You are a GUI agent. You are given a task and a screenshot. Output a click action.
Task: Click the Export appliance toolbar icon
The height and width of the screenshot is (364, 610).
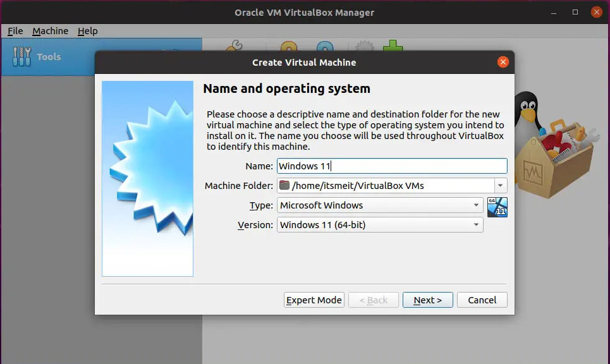(324, 47)
